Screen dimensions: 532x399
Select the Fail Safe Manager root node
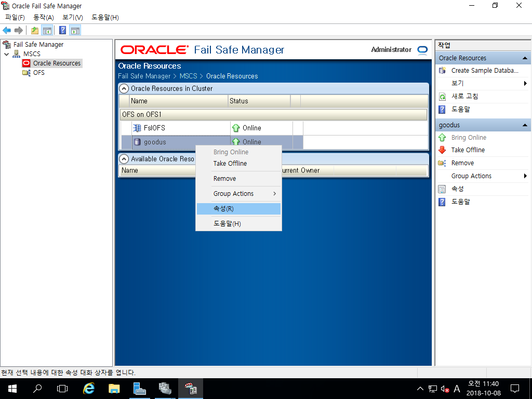coord(38,45)
